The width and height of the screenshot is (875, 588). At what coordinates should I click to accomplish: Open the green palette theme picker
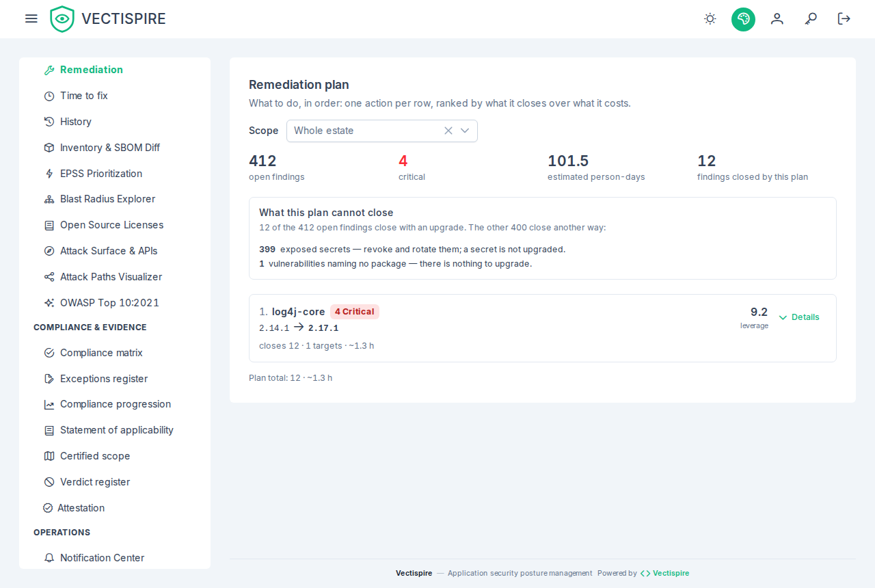(743, 19)
